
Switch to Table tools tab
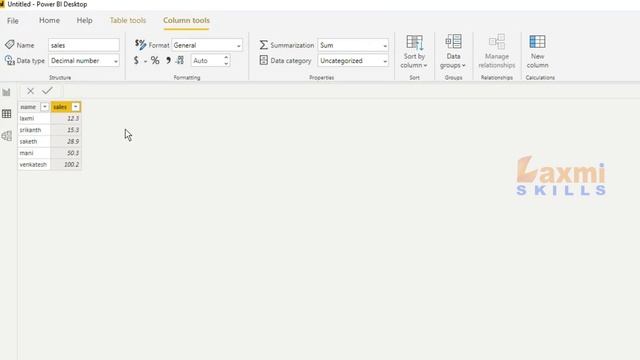coord(128,20)
